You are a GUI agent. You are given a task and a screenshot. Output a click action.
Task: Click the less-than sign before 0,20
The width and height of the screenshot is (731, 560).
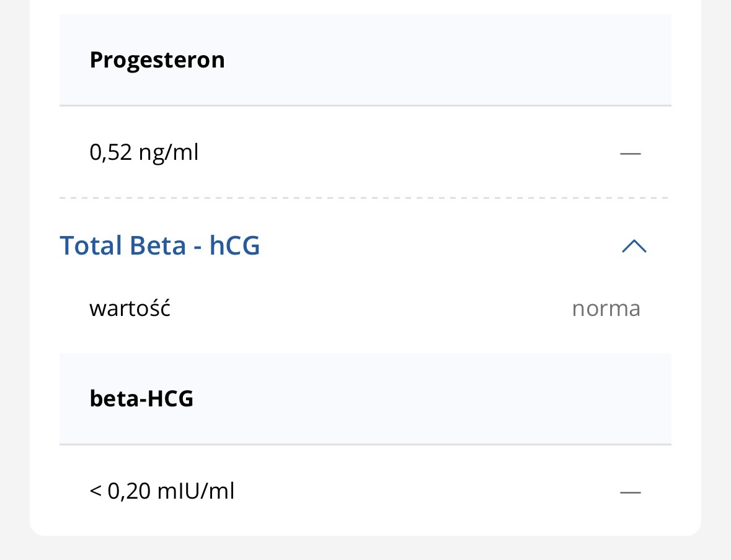tap(95, 492)
